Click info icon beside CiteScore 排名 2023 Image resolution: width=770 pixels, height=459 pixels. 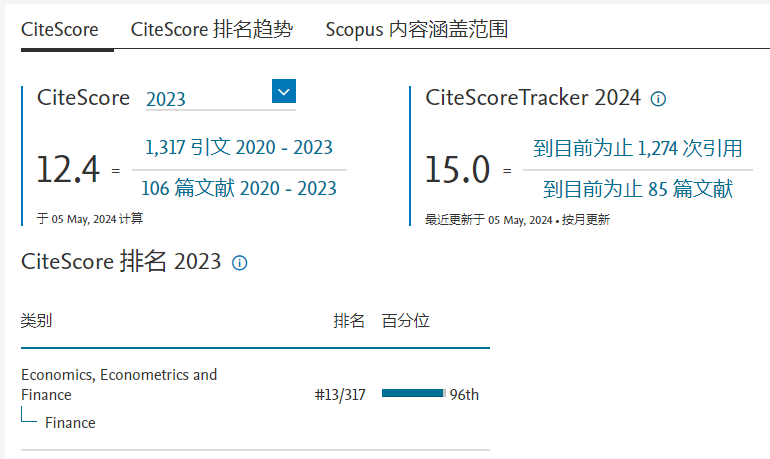239,263
